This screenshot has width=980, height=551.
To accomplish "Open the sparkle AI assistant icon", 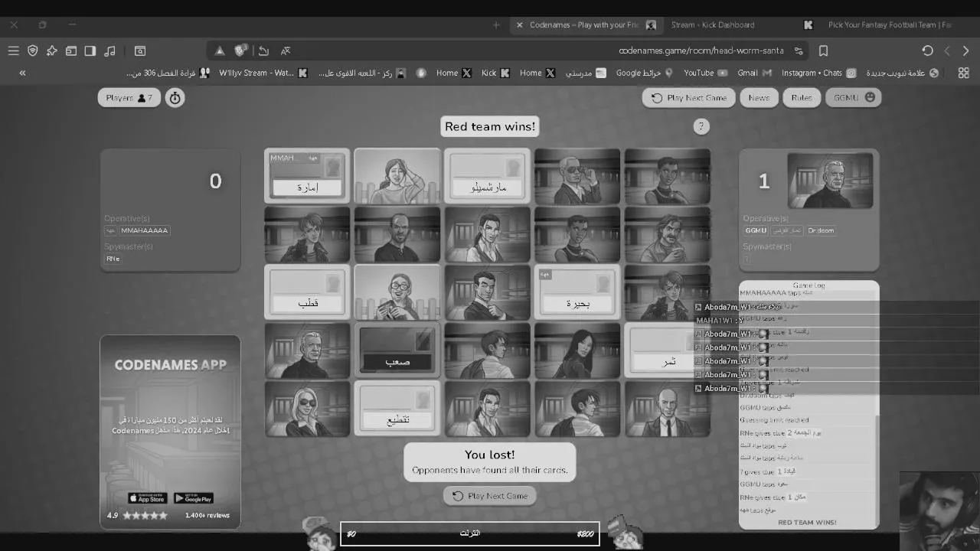I will (x=51, y=51).
